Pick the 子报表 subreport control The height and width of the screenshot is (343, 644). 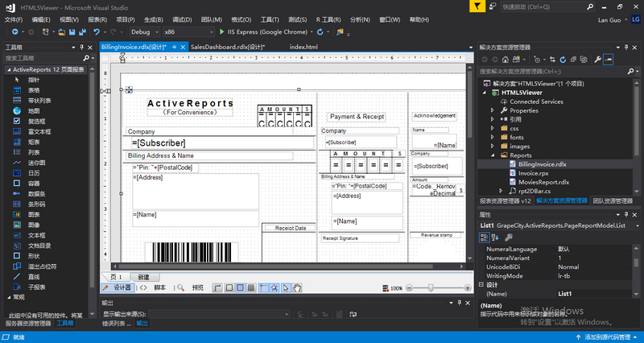point(36,287)
